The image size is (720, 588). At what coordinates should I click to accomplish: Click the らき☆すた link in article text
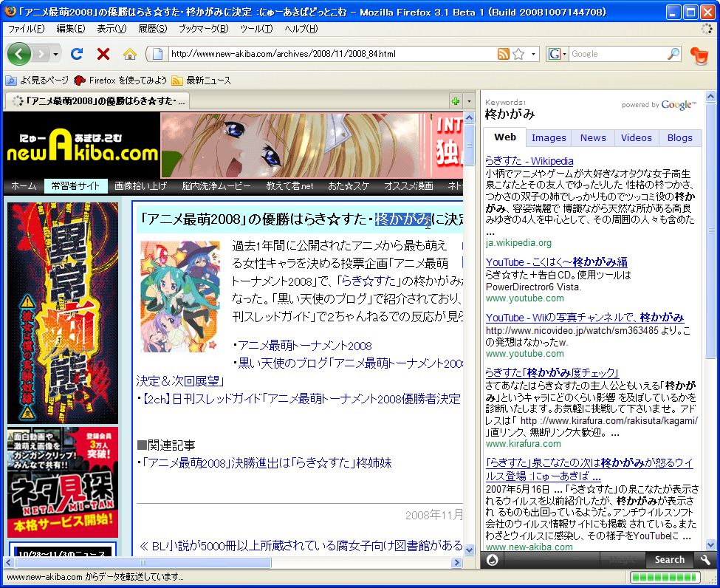point(368,281)
